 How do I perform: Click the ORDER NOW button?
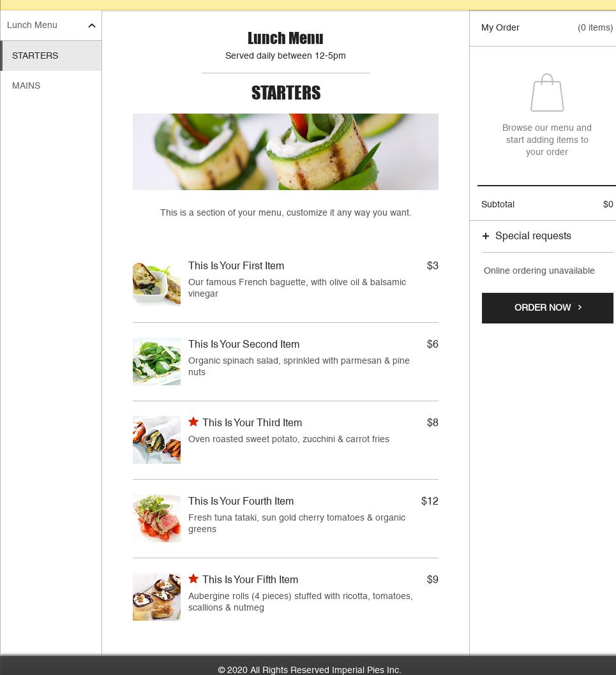pos(548,308)
